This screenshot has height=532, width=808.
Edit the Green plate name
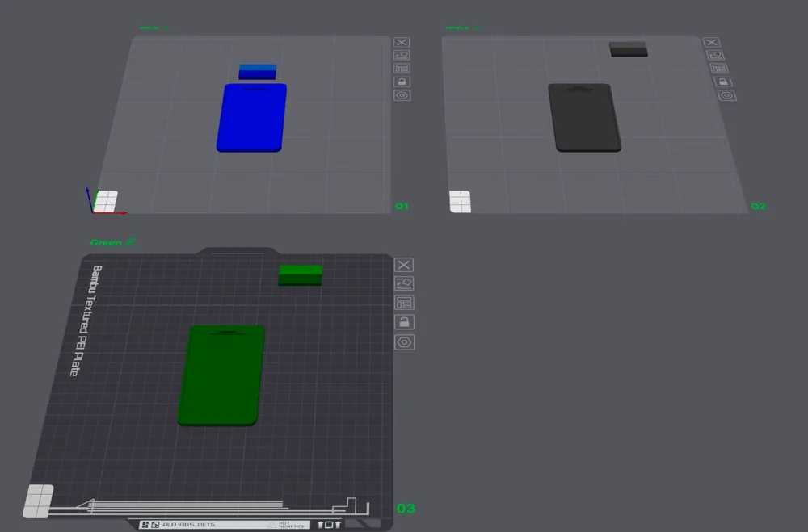click(x=131, y=241)
